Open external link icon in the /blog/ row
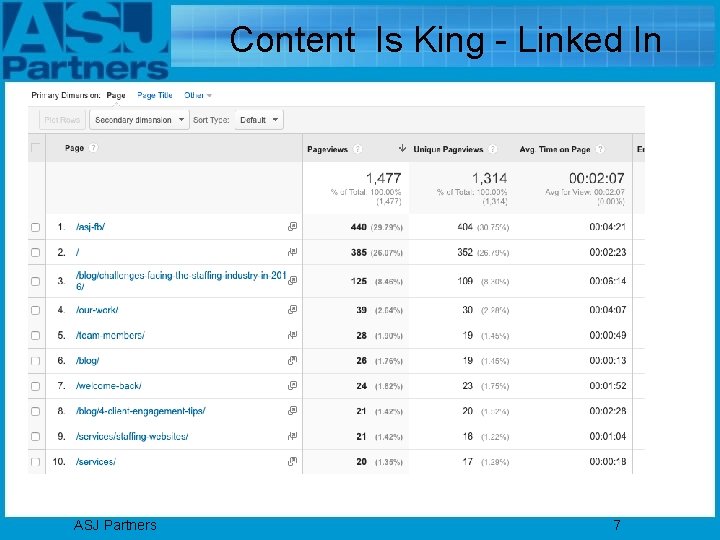The width and height of the screenshot is (720, 540). (292, 360)
